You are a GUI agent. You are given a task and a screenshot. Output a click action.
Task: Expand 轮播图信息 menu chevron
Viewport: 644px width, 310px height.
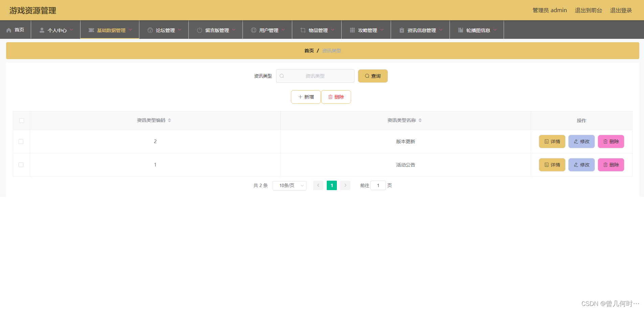[495, 30]
